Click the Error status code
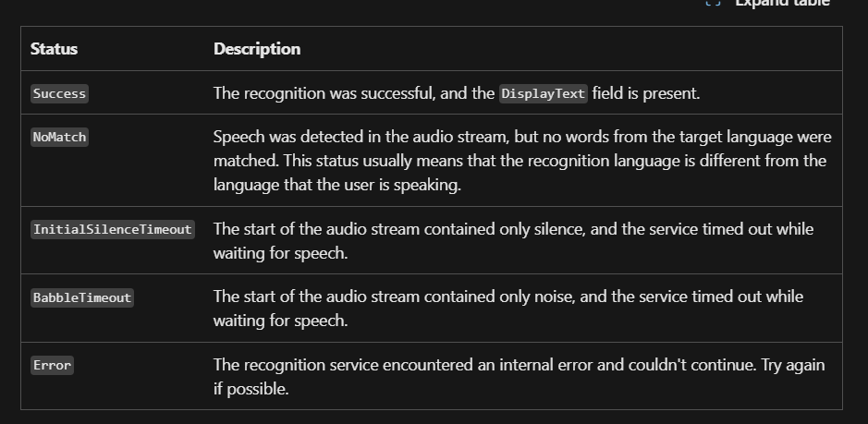Screen dimensions: 868x424 click(52, 365)
